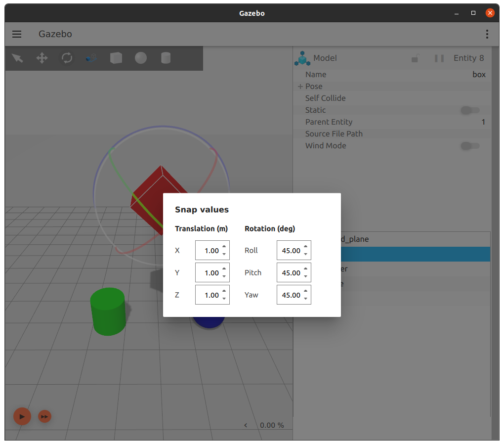Click the 'Entity 8' label
This screenshot has width=504, height=445.
[468, 58]
